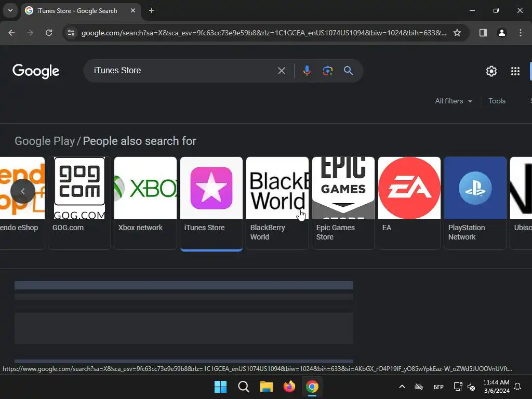
Task: Open site information icon in address bar
Action: point(71,33)
